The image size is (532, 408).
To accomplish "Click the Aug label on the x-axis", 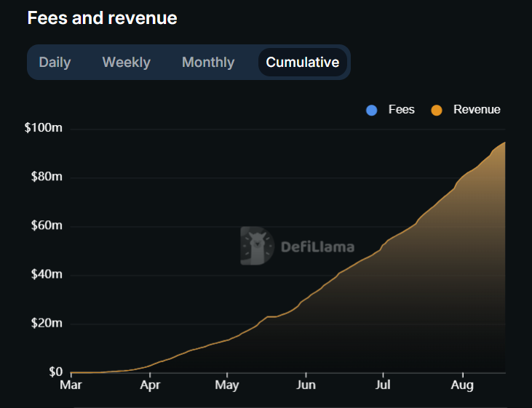I will coord(463,385).
